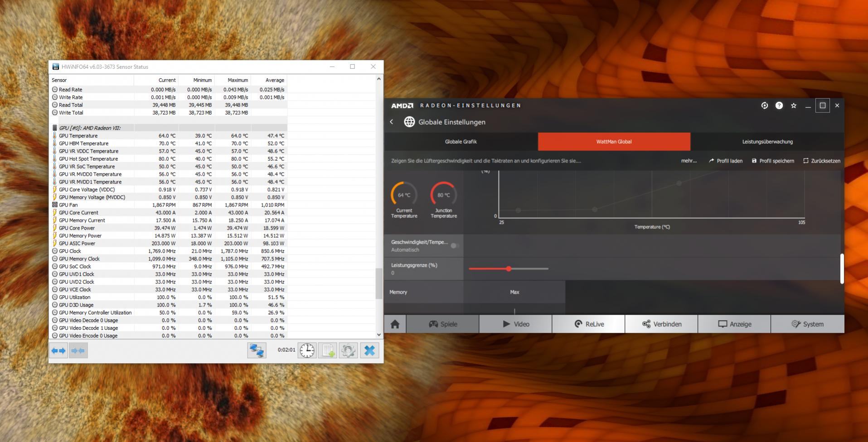868x442 pixels.
Task: Open the Anzeige section in Radeon bottom bar
Action: pyautogui.click(x=735, y=324)
